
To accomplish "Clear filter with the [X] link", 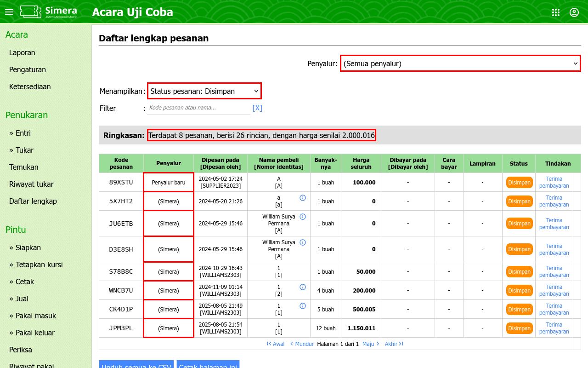I will [x=257, y=108].
